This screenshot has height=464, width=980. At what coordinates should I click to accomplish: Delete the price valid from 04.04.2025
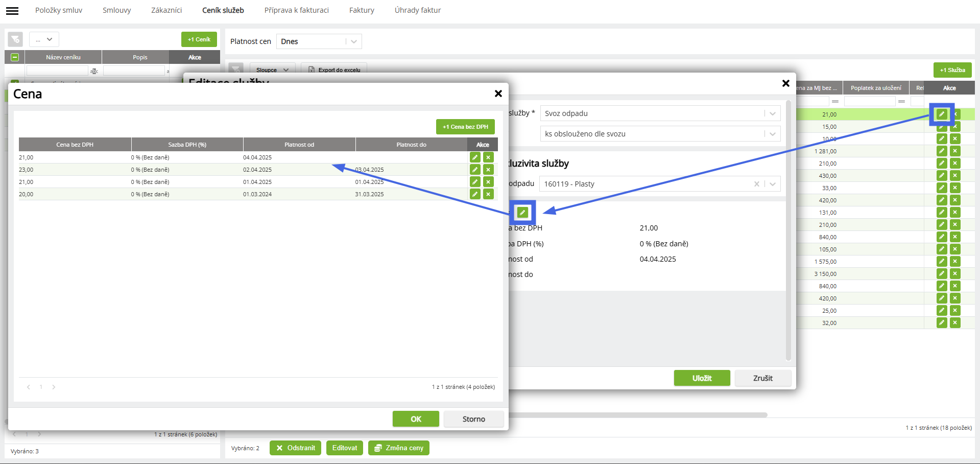point(488,157)
